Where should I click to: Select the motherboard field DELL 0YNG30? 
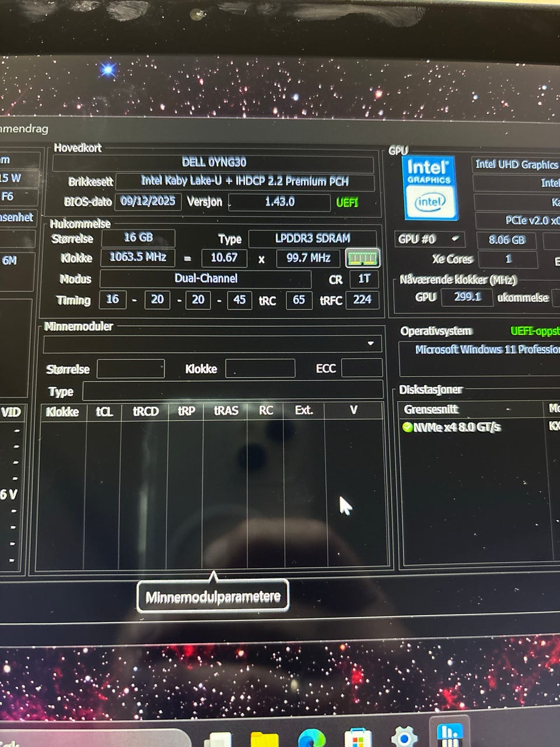(x=213, y=163)
